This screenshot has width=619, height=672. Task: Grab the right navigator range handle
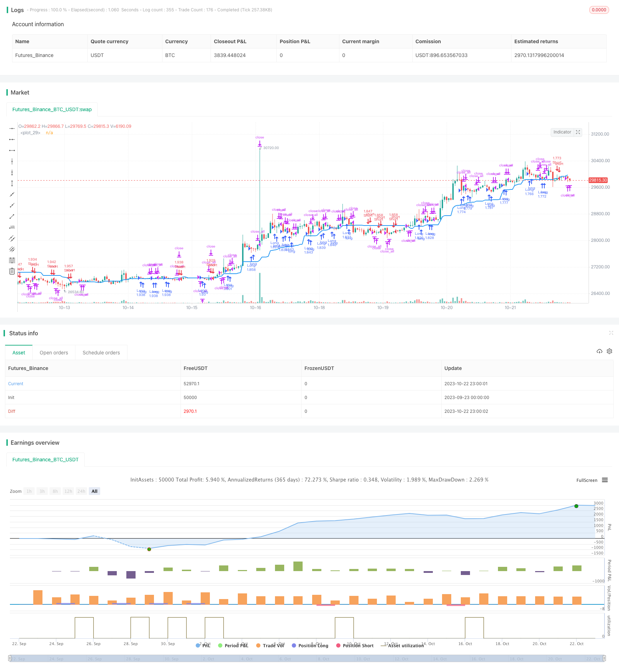[604, 659]
